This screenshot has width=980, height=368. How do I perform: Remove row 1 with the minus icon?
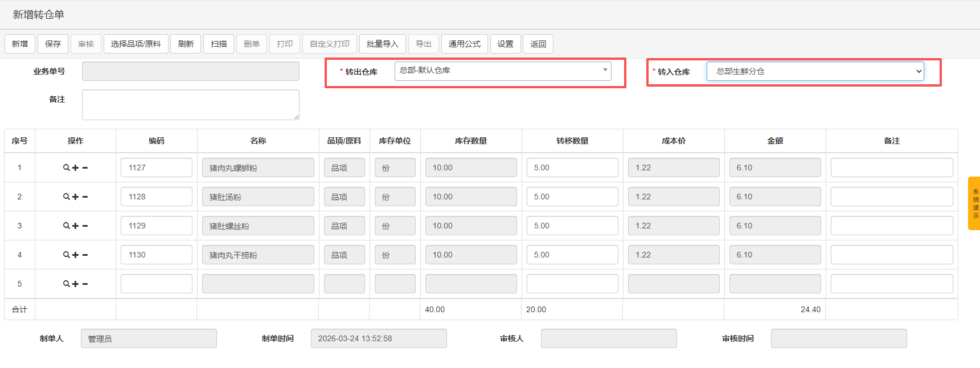85,167
